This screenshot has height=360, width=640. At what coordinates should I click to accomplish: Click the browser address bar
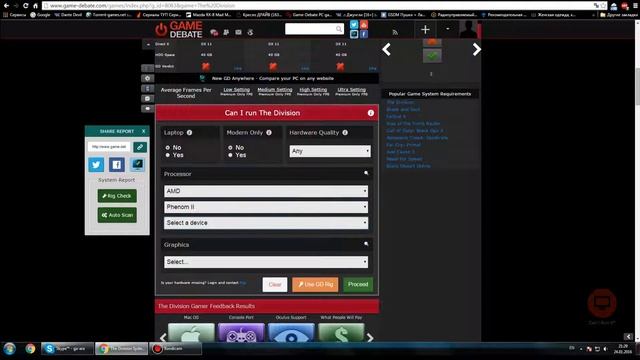click(x=318, y=6)
